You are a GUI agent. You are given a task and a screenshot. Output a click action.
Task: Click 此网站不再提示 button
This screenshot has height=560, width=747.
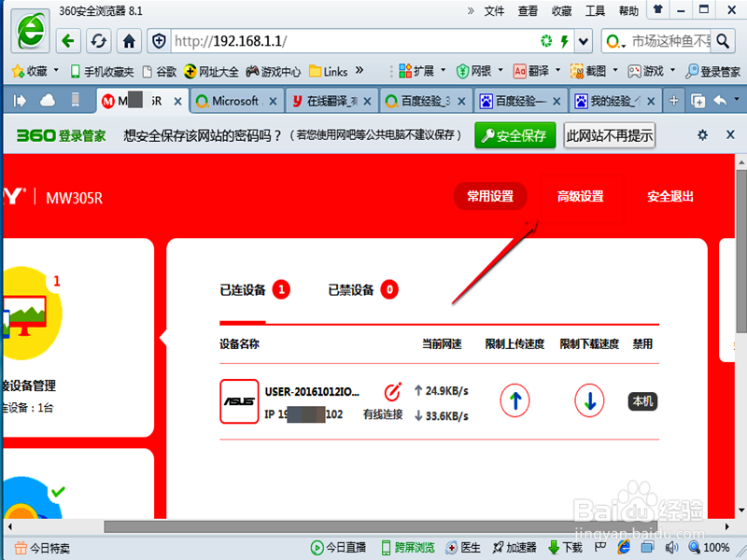[x=610, y=135]
